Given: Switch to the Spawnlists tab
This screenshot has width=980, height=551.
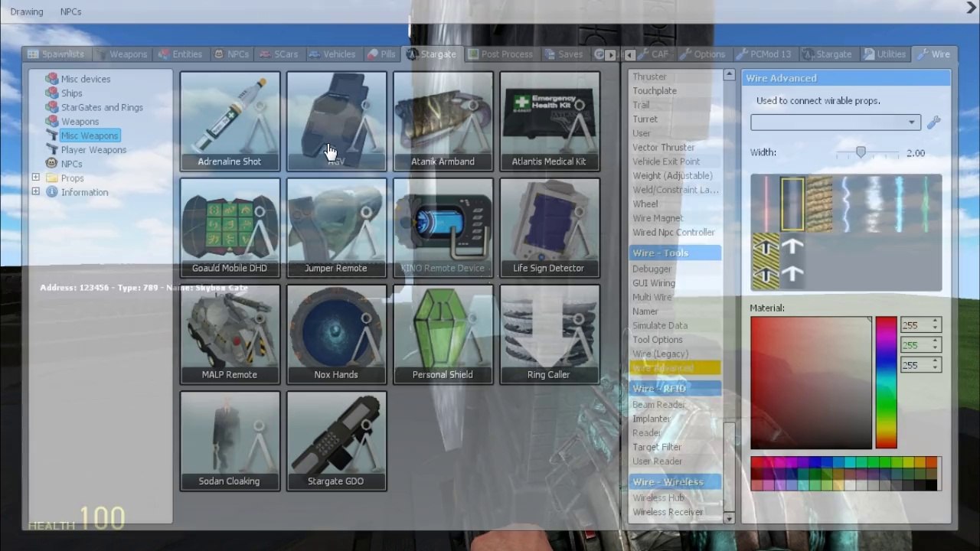Looking at the screenshot, I should [56, 54].
